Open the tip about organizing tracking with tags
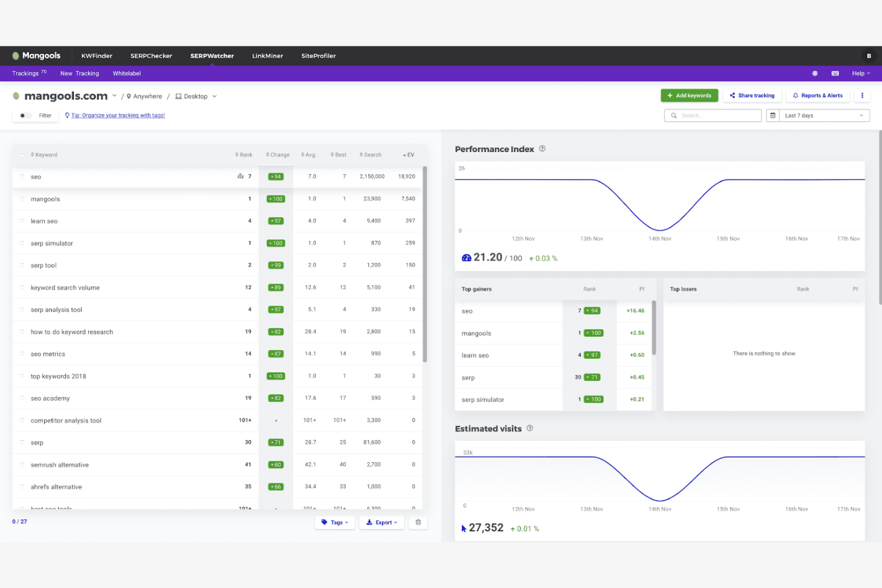 [x=119, y=115]
